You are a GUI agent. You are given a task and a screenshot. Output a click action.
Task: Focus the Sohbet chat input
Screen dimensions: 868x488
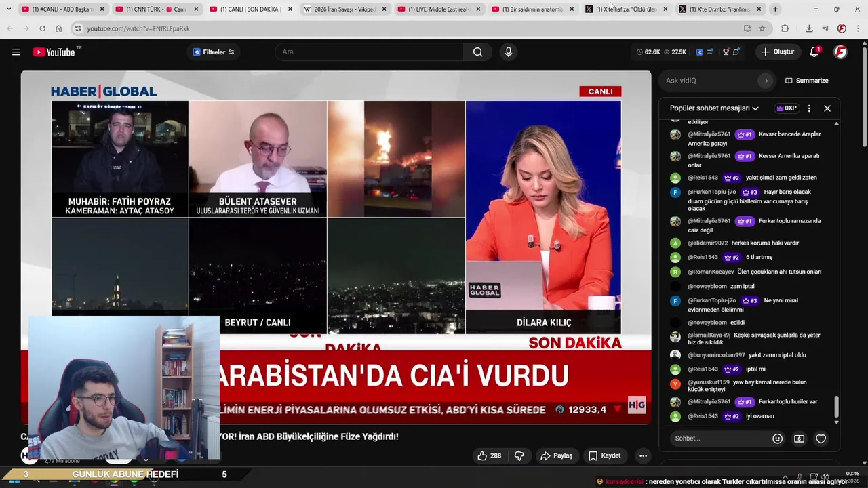point(719,439)
